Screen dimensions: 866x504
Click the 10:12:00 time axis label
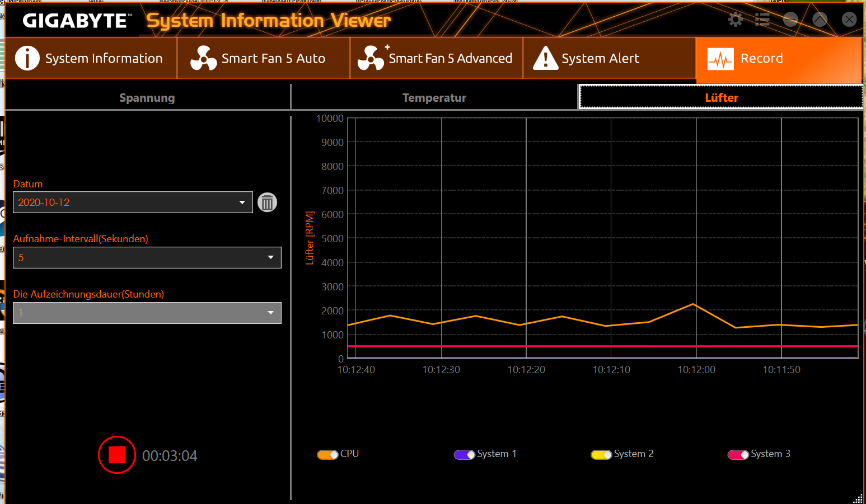coord(696,370)
